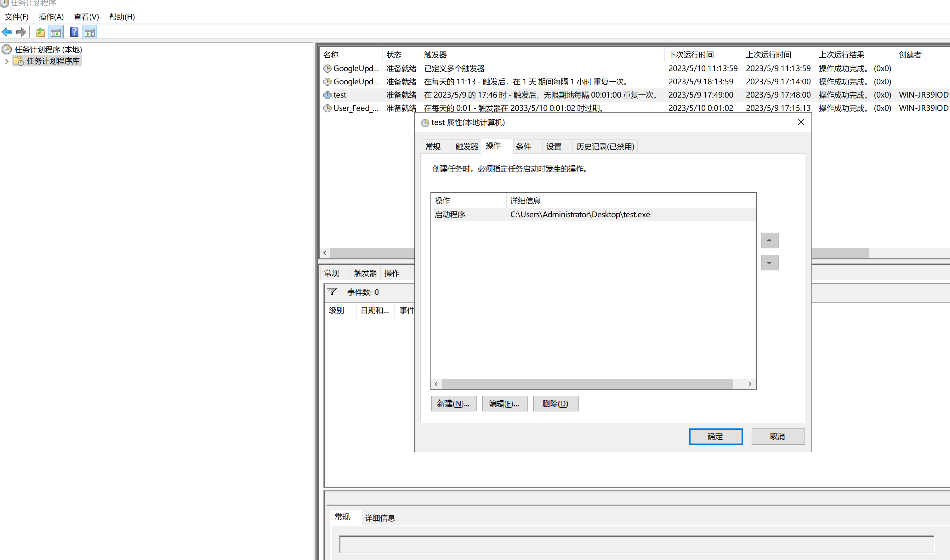Click the 新建(N)... button
Screen dimensions: 950x560
453,404
